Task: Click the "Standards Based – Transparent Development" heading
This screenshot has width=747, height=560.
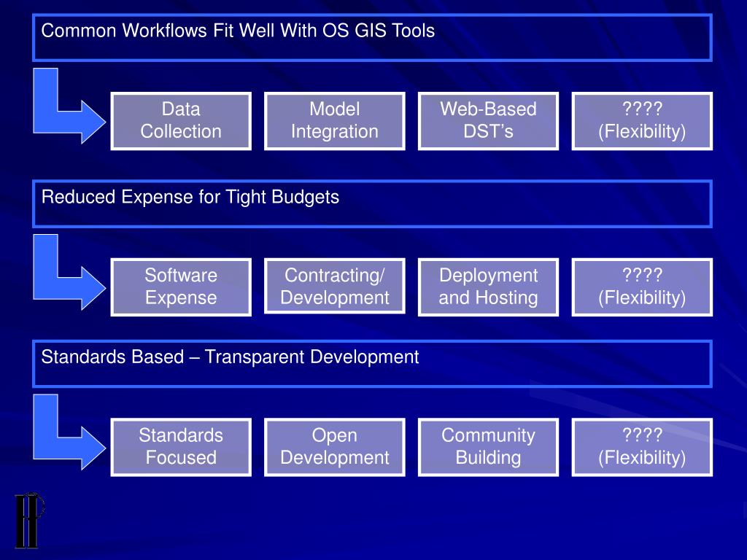Action: (372, 364)
